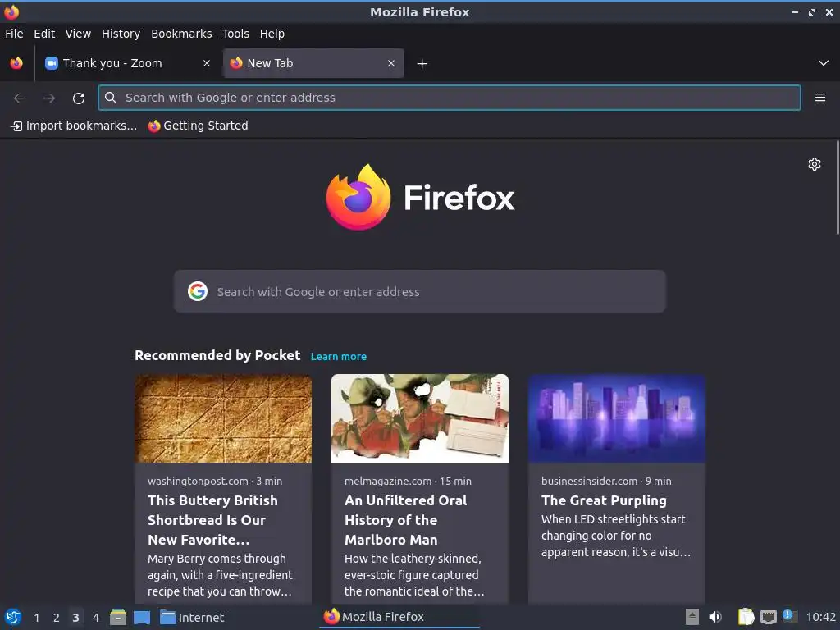This screenshot has width=840, height=630.
Task: Open new tab with plus button
Action: coord(422,64)
